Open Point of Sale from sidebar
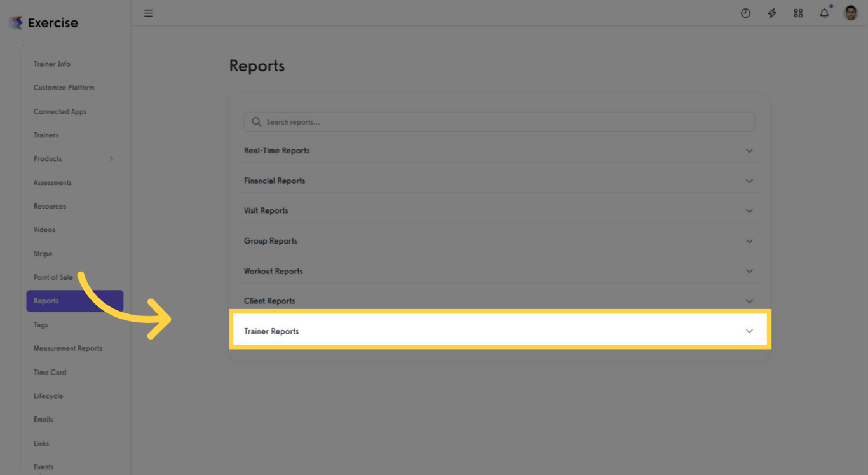Screen dimensions: 868x475 (x=53, y=277)
